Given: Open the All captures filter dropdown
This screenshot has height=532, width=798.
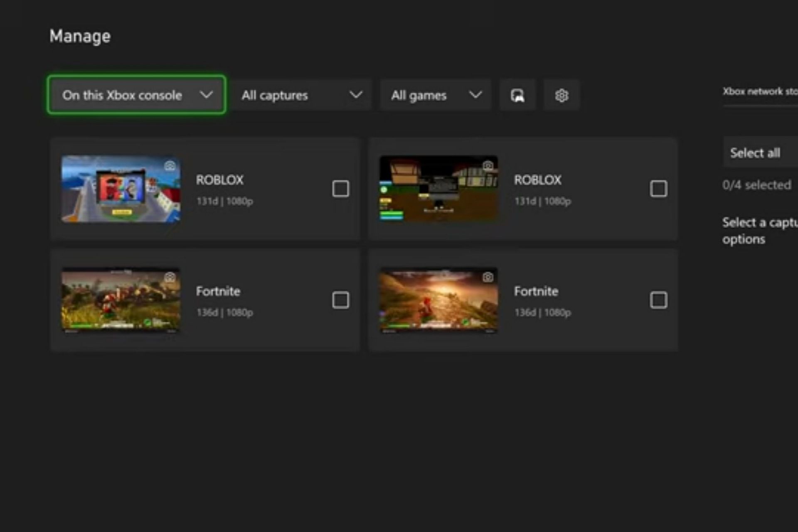Looking at the screenshot, I should 301,95.
